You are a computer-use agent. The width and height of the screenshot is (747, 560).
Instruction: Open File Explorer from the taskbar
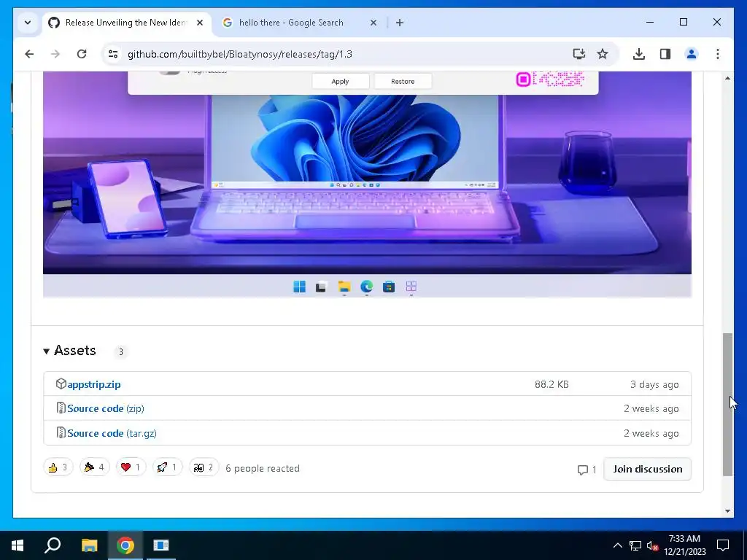coord(89,545)
